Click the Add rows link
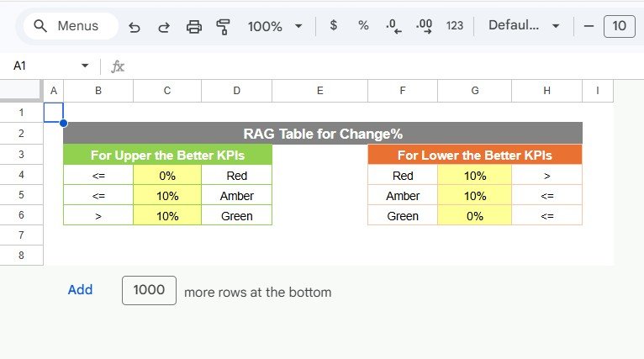 80,290
